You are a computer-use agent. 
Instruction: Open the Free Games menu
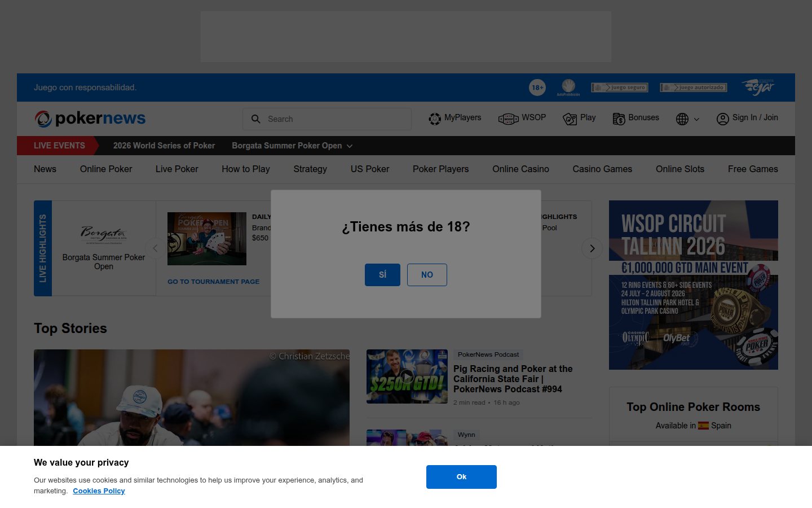click(x=753, y=169)
